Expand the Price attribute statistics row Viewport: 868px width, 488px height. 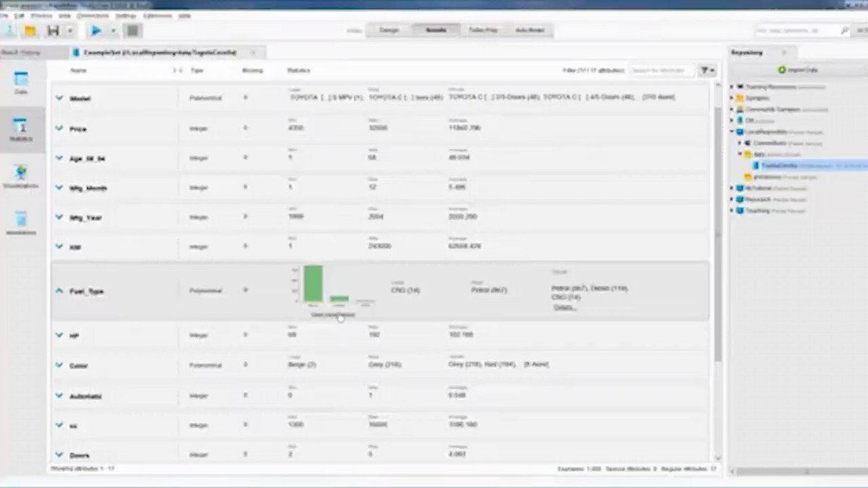[x=59, y=128]
